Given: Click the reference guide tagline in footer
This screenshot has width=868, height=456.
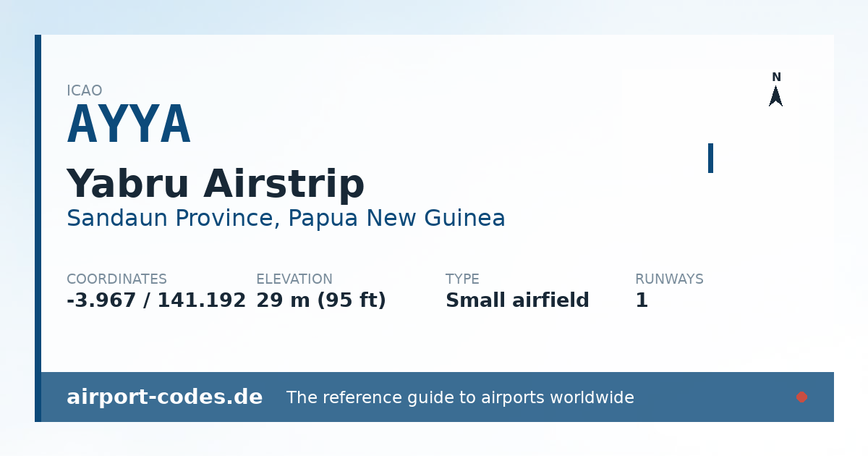Looking at the screenshot, I should pyautogui.click(x=460, y=397).
